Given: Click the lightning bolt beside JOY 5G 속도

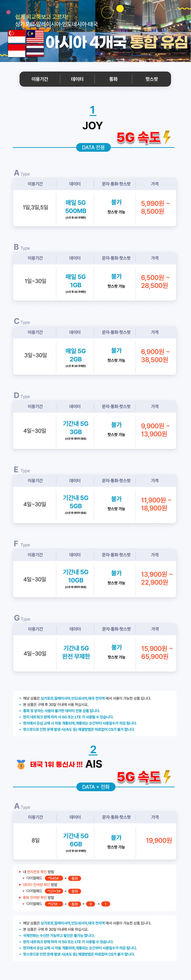Looking at the screenshot, I should pyautogui.click(x=167, y=137).
